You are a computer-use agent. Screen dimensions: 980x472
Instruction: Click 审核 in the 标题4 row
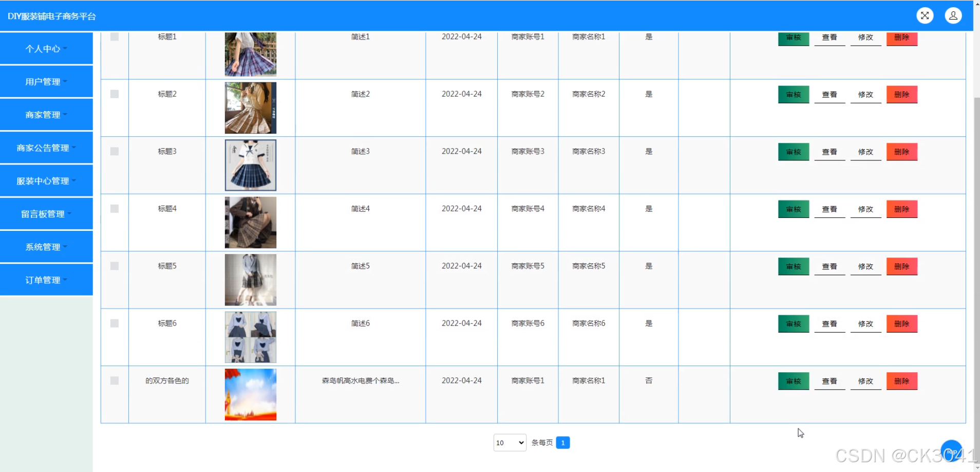tap(794, 209)
